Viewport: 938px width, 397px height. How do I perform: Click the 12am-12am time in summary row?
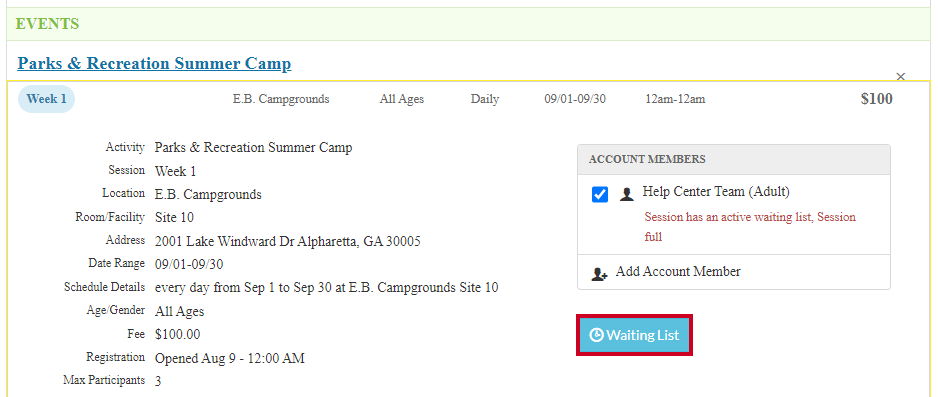tap(675, 99)
